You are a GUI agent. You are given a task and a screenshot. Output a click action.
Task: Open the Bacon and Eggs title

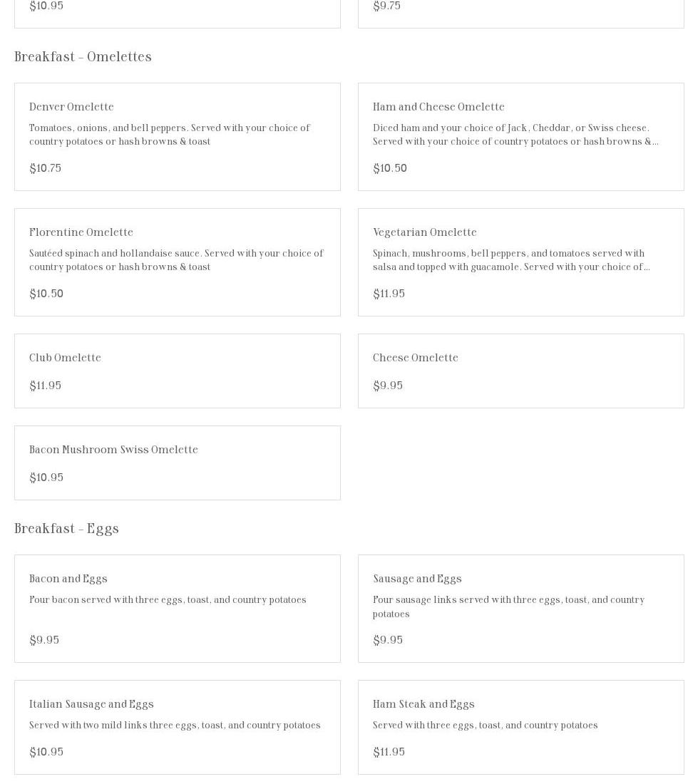tap(68, 579)
